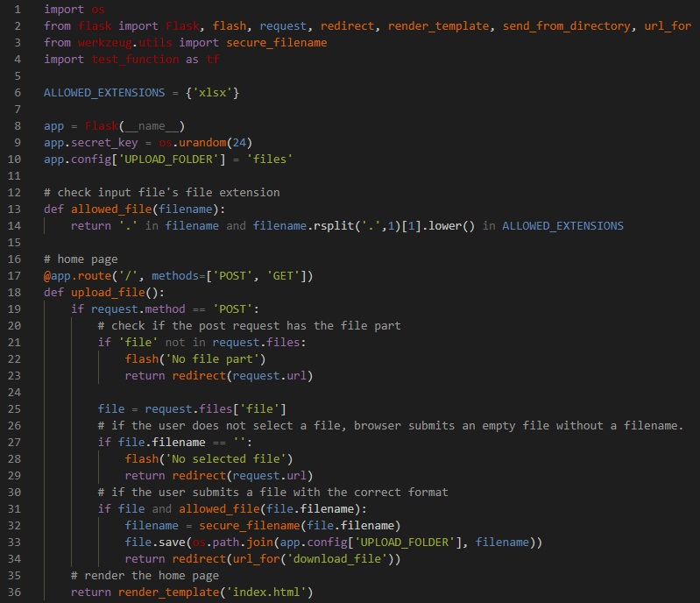This screenshot has height=603, width=700.
Task: Click the 'files' string value on line 10
Action: point(270,159)
